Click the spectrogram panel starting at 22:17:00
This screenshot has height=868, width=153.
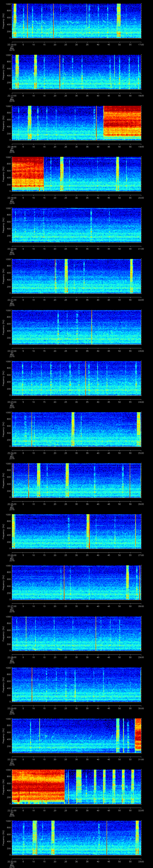[77, 72]
